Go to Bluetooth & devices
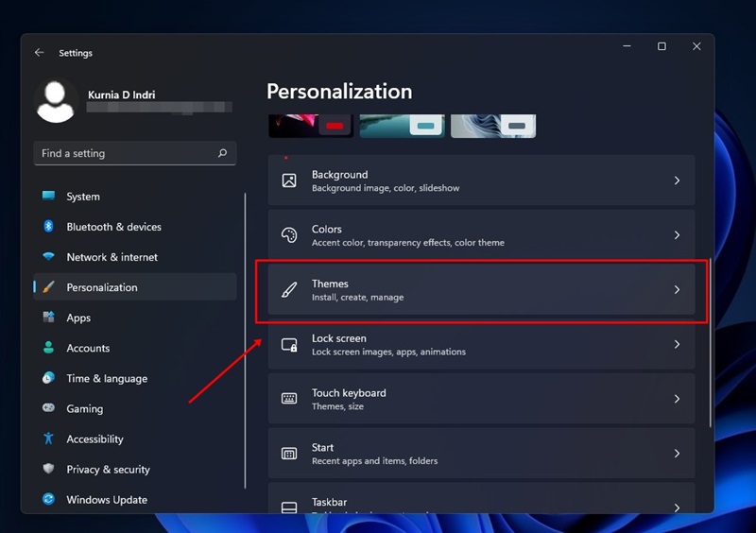The width and height of the screenshot is (756, 533). click(x=135, y=227)
